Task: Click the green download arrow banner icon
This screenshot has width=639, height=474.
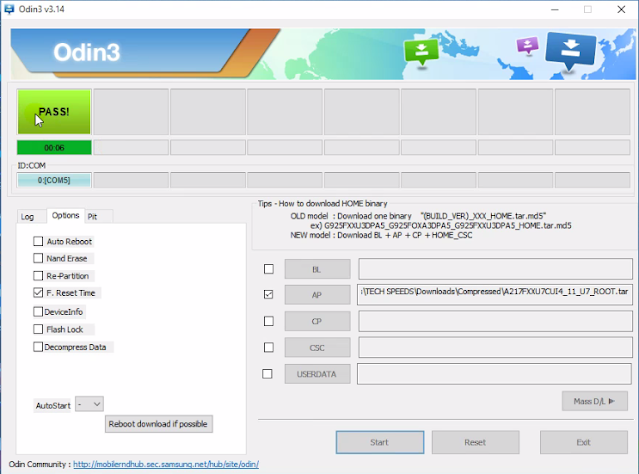Action: [421, 52]
